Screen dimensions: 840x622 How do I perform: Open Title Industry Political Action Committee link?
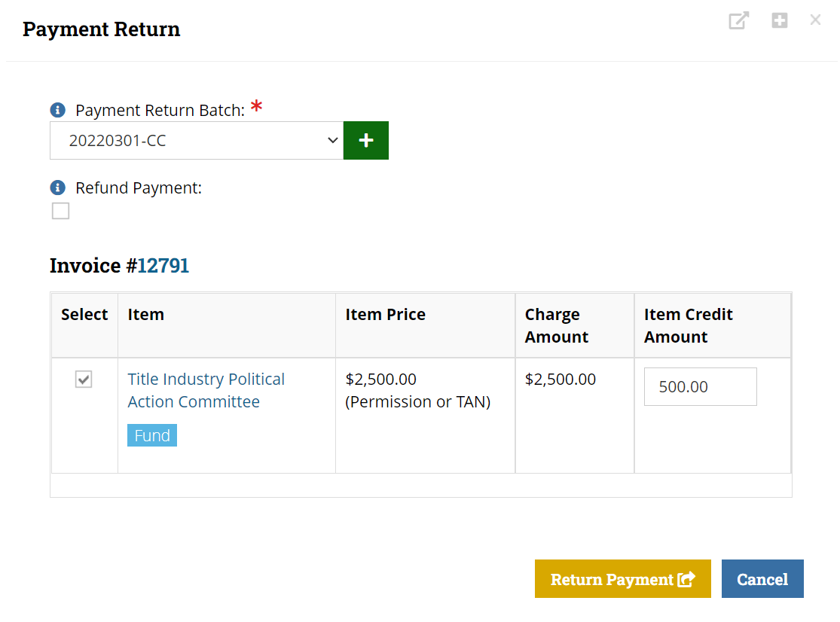click(206, 390)
